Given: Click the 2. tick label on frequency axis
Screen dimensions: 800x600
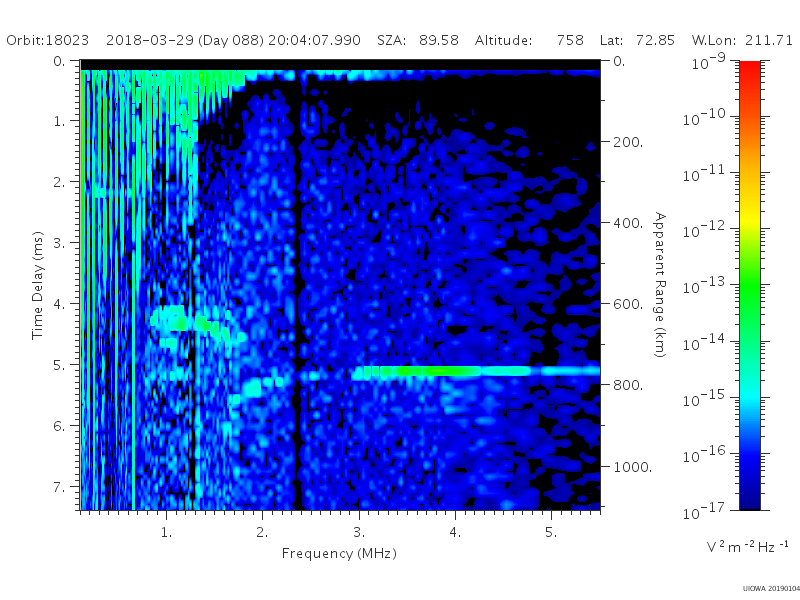Looking at the screenshot, I should coord(262,532).
